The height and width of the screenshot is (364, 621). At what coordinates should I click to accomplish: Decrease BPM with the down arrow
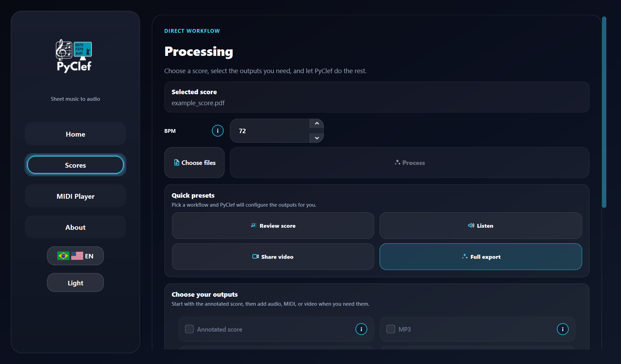[317, 138]
